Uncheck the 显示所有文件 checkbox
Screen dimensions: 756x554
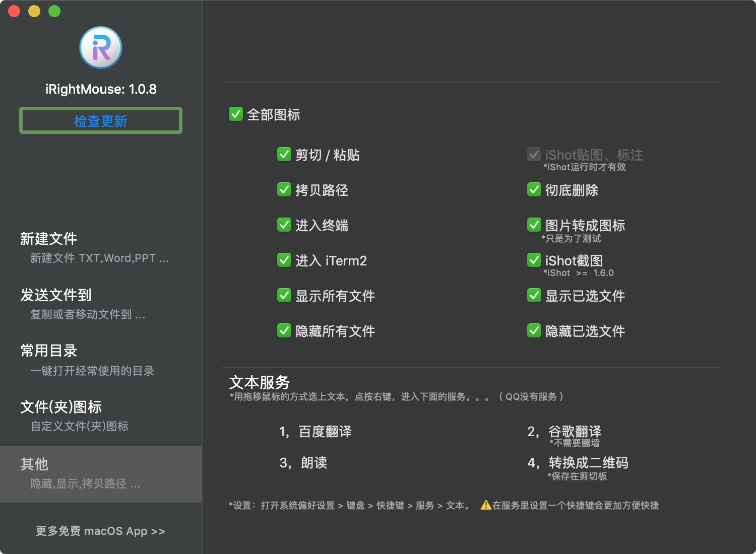tap(284, 295)
